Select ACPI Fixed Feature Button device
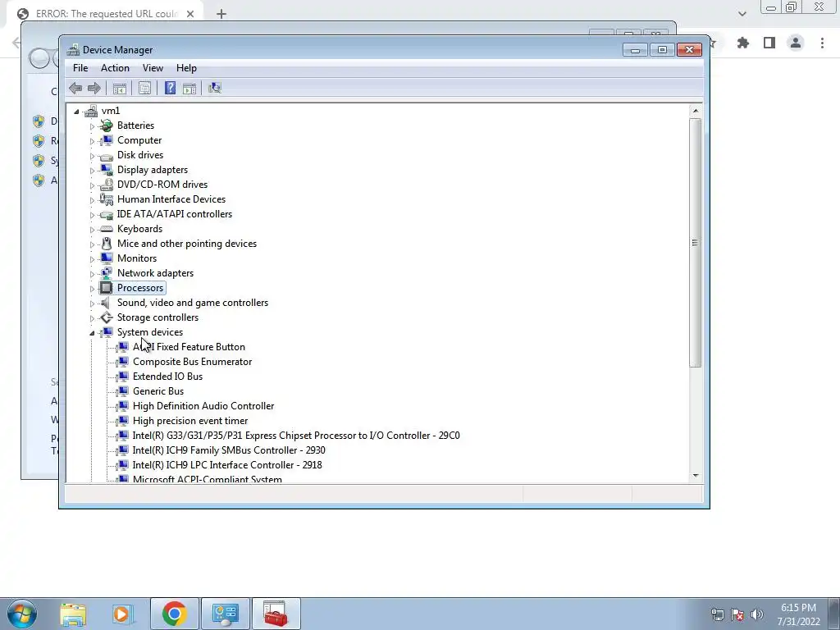The image size is (840, 630). point(189,347)
